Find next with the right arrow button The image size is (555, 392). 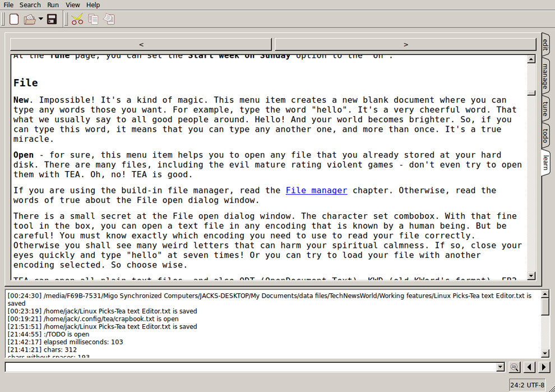pos(544,367)
